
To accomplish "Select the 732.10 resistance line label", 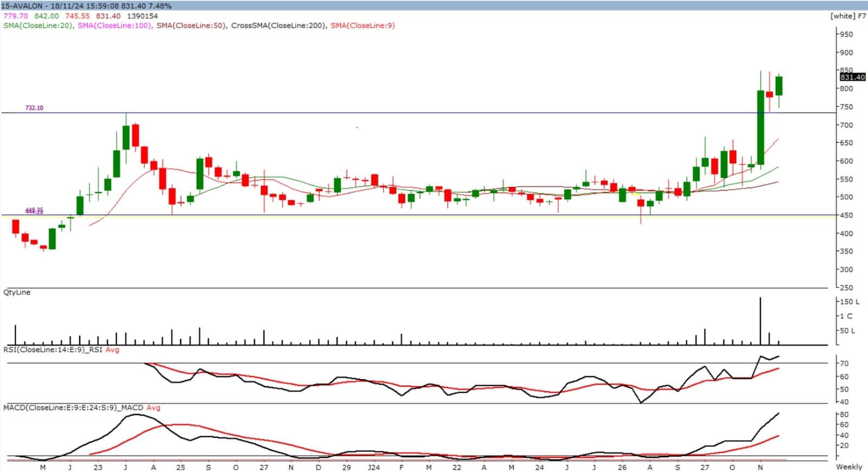I will tap(34, 108).
